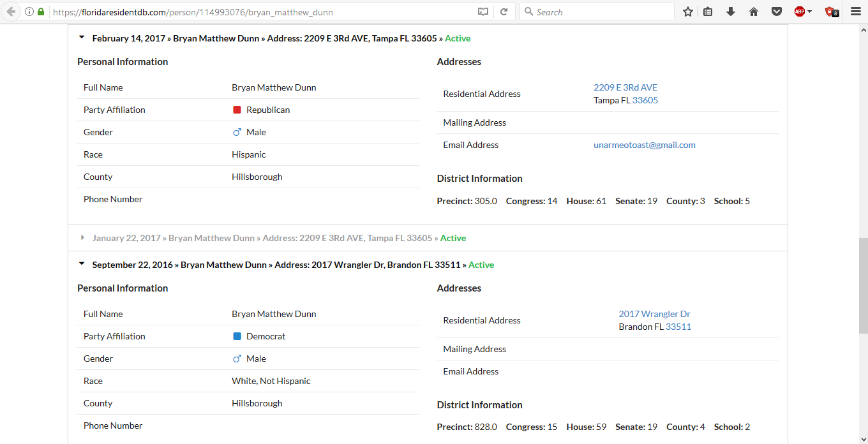Show your bookmarks list

coord(708,11)
